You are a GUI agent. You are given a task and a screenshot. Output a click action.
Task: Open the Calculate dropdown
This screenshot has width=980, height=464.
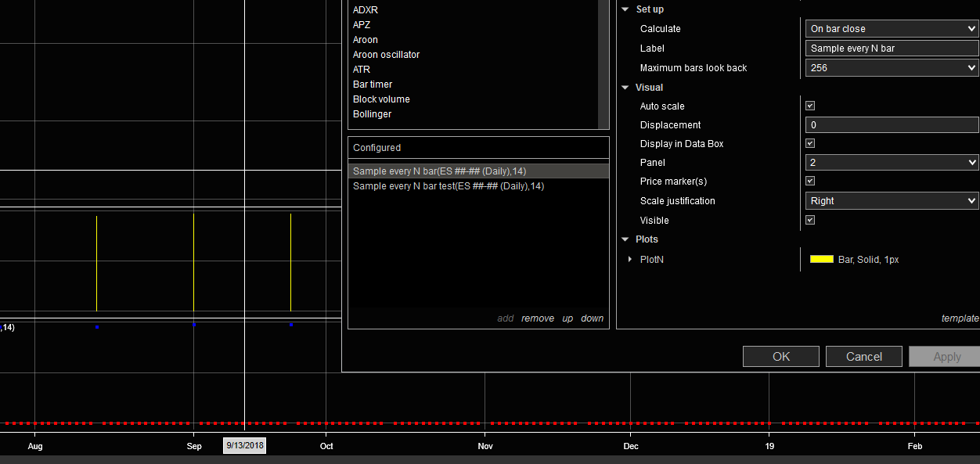892,29
